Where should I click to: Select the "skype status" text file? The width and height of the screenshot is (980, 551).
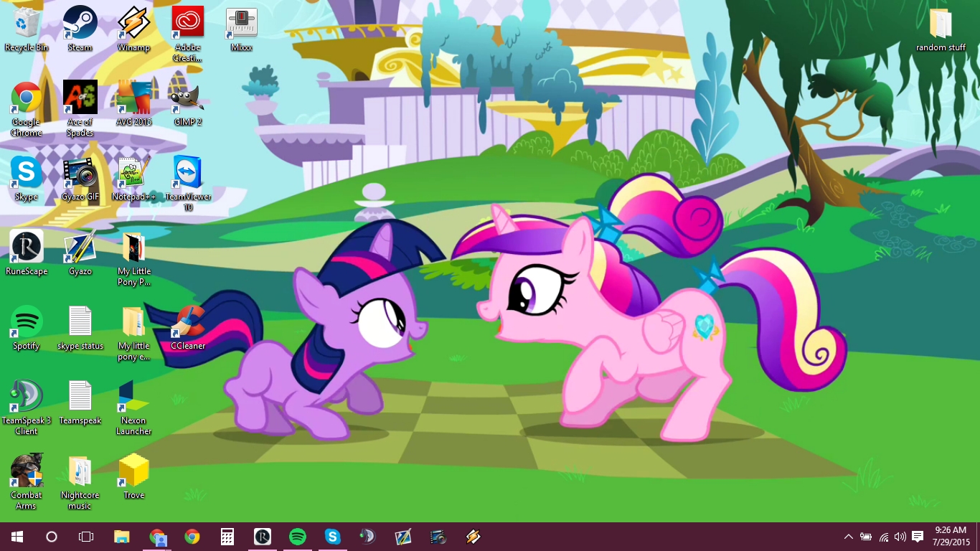80,328
